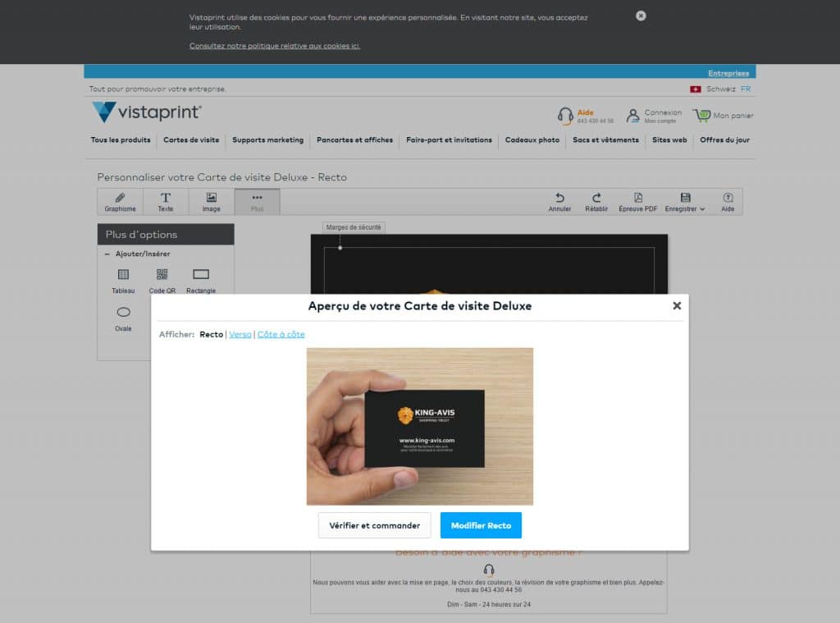Close the Aperçu preview dialog
The width and height of the screenshot is (840, 623).
[x=677, y=305]
